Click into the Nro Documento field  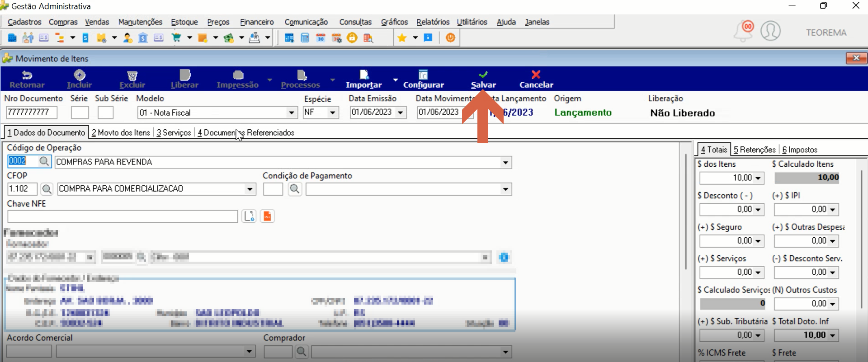[x=32, y=112]
